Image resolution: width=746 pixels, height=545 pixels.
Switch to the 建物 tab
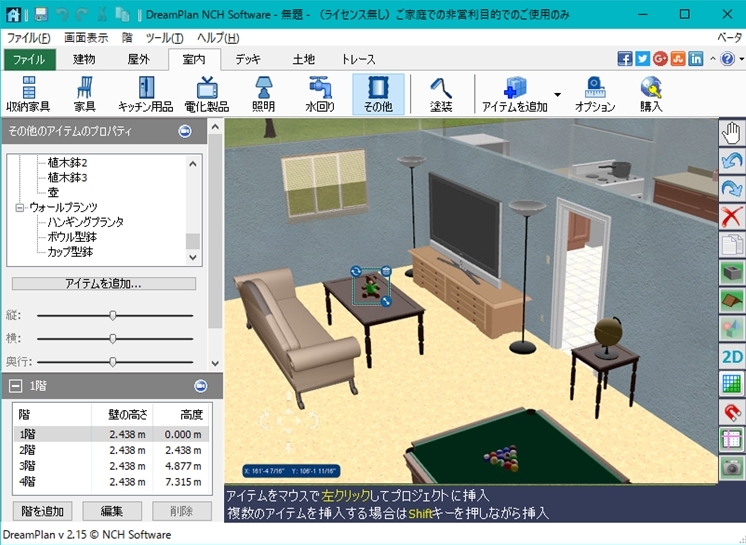pos(84,59)
